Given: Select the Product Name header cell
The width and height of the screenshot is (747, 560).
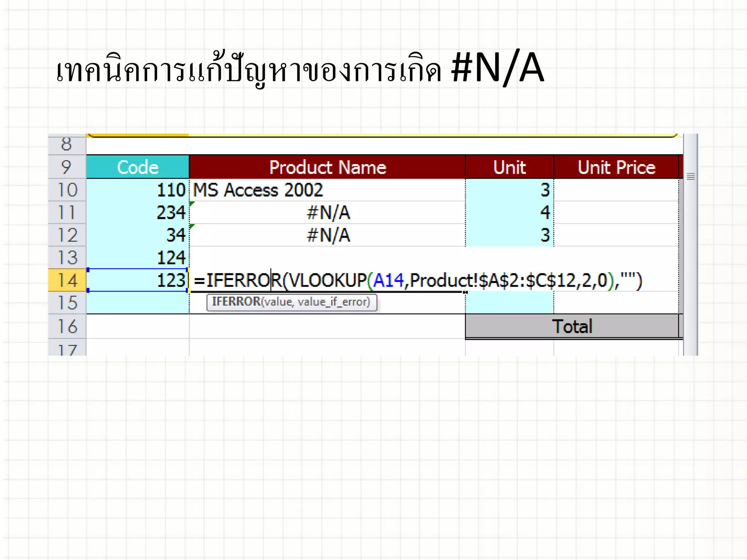Looking at the screenshot, I should [327, 167].
